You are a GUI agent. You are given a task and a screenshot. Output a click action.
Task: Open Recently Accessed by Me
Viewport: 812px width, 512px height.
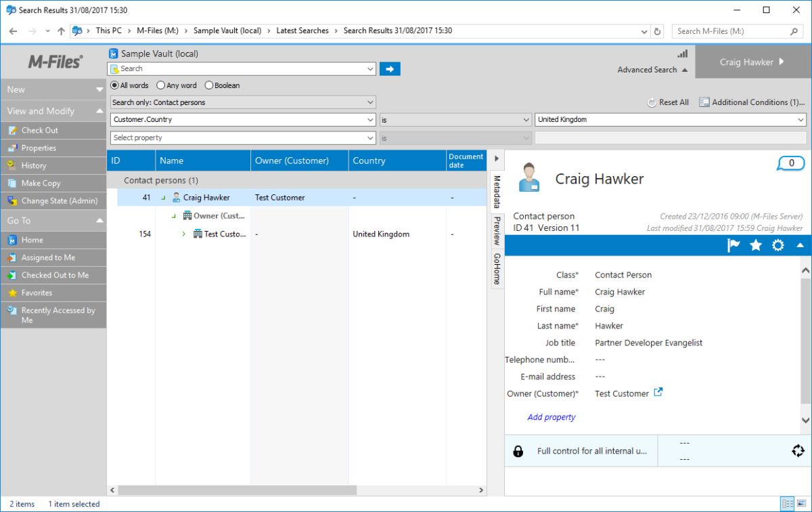pos(53,315)
